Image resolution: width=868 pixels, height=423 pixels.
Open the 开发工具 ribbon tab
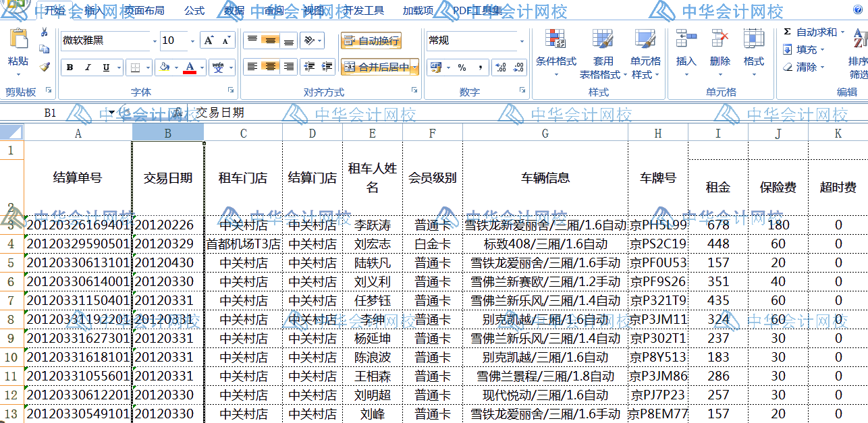363,11
